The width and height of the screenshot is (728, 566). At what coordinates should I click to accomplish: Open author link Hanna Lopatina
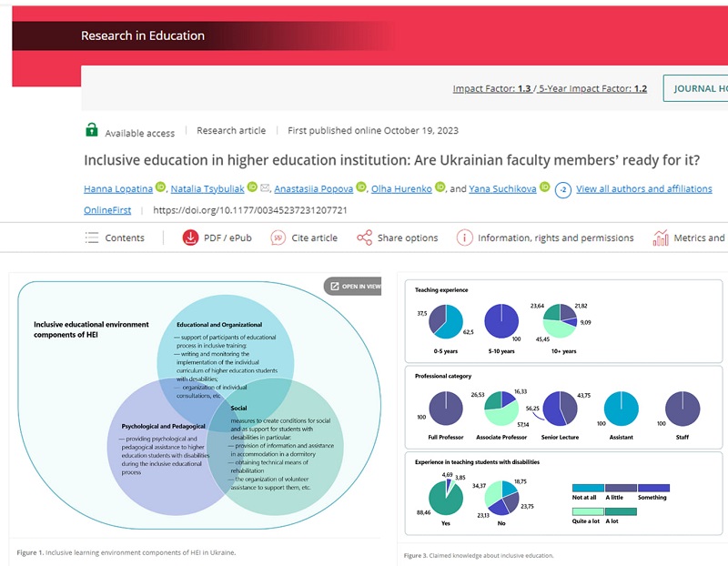118,188
